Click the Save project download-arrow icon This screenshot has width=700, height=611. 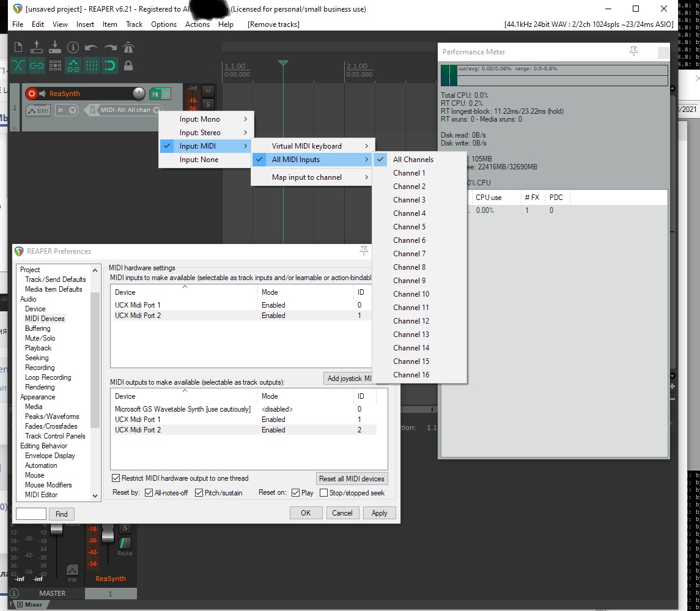55,47
